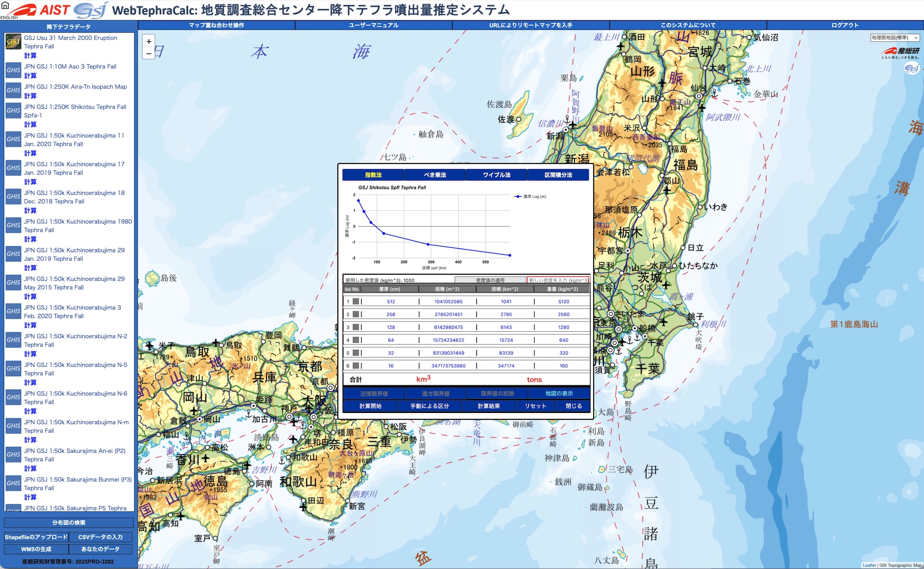Viewport: 924px width, 569px height.
Task: Click 計算 under GSJ Usu 31 March 2000
Action: 30,55
